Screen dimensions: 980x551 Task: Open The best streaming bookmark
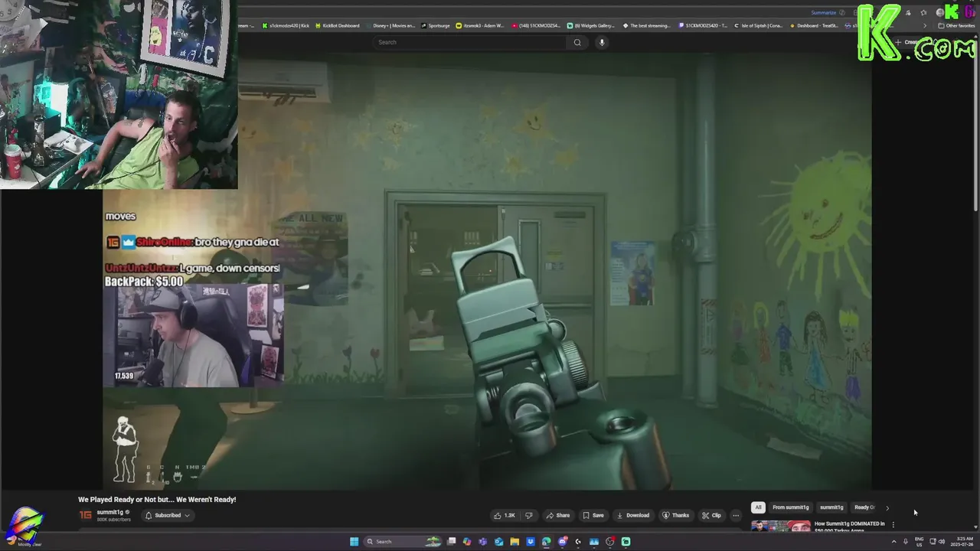point(646,25)
